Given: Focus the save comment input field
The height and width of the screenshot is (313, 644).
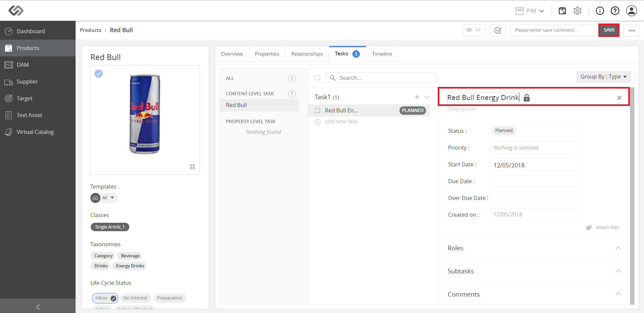Looking at the screenshot, I should click(552, 30).
